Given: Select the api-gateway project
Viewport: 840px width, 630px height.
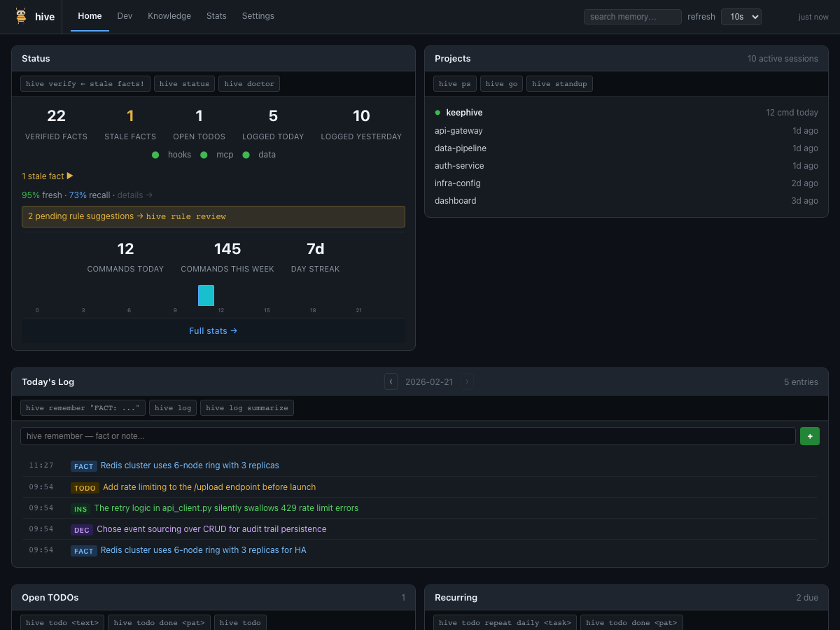Looking at the screenshot, I should coord(626,131).
